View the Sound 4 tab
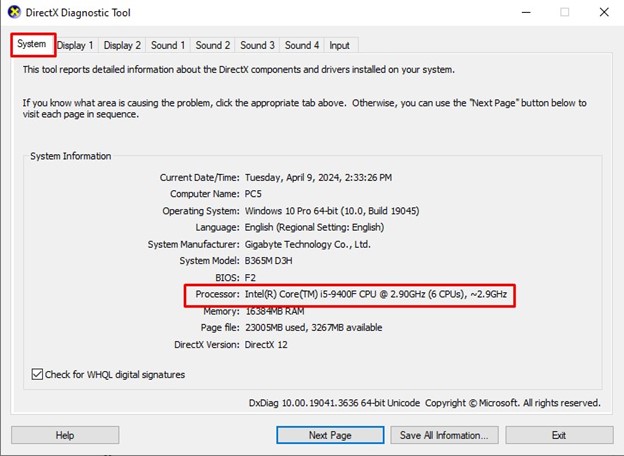Screen dimensions: 624x456 point(301,45)
